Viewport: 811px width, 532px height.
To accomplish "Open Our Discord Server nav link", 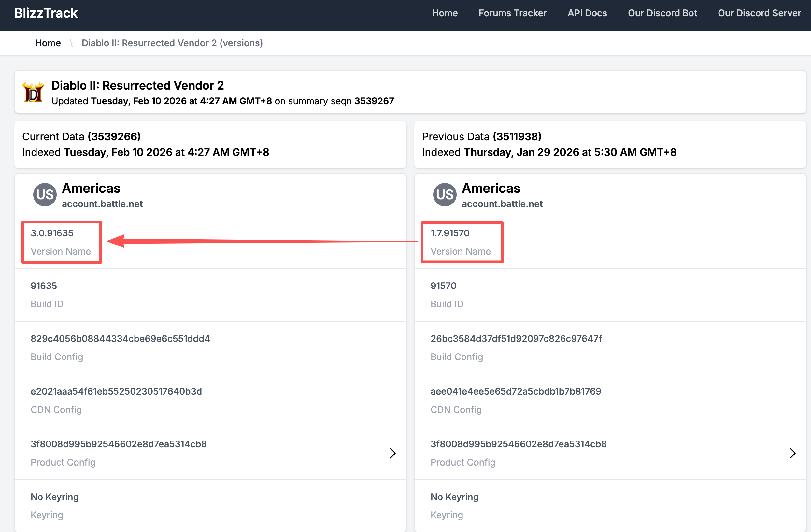I will coord(759,13).
